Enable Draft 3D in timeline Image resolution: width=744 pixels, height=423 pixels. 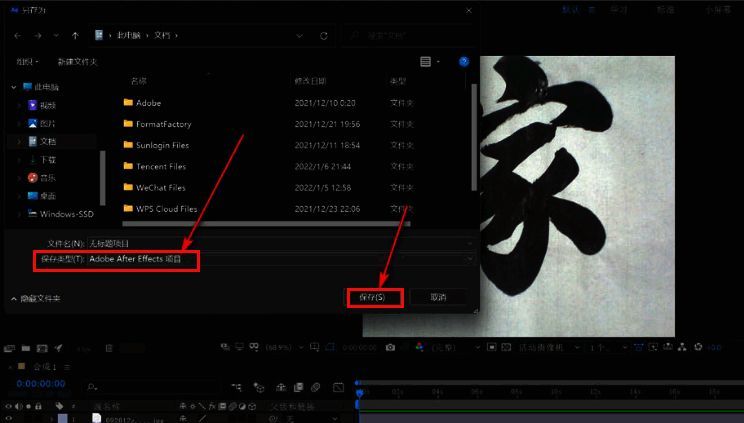[x=259, y=387]
